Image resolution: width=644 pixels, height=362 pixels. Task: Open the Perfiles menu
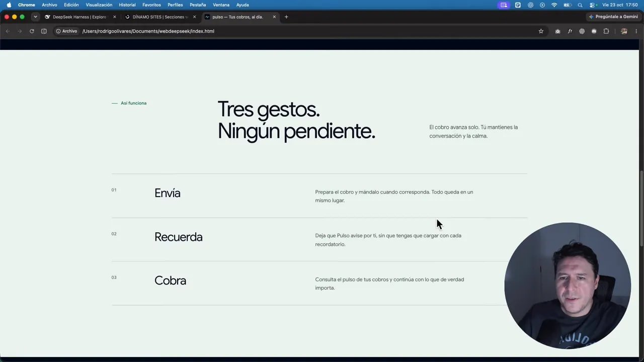point(175,5)
